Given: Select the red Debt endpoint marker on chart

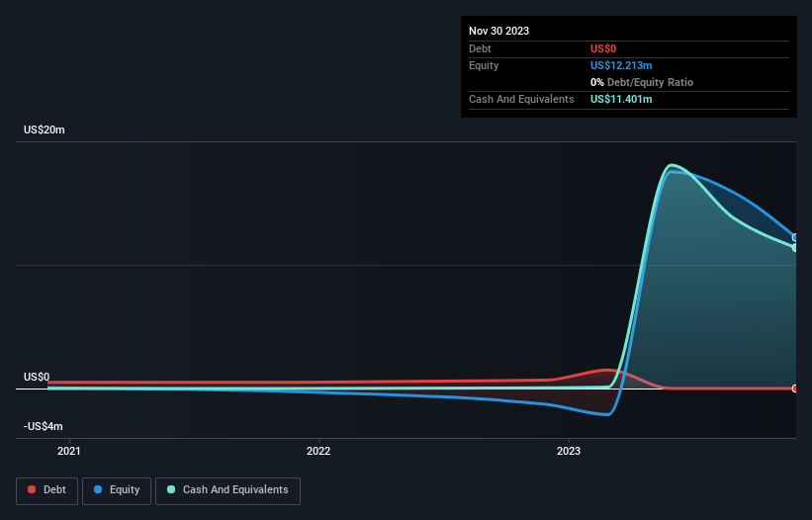Looking at the screenshot, I should point(795,389).
